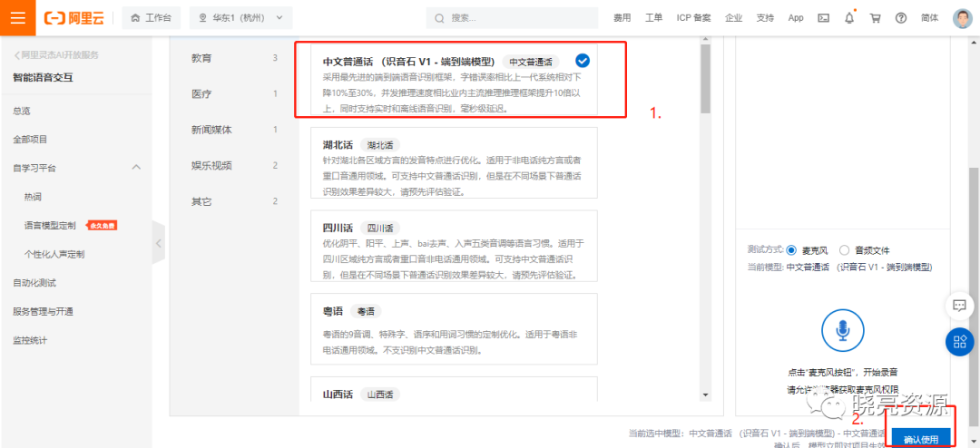The image size is (980, 448).
Task: Toggle the checkmark on 中文普通话 model
Action: [583, 61]
